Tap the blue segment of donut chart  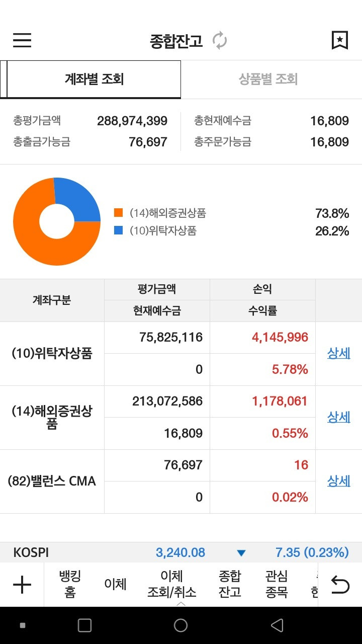tap(78, 200)
